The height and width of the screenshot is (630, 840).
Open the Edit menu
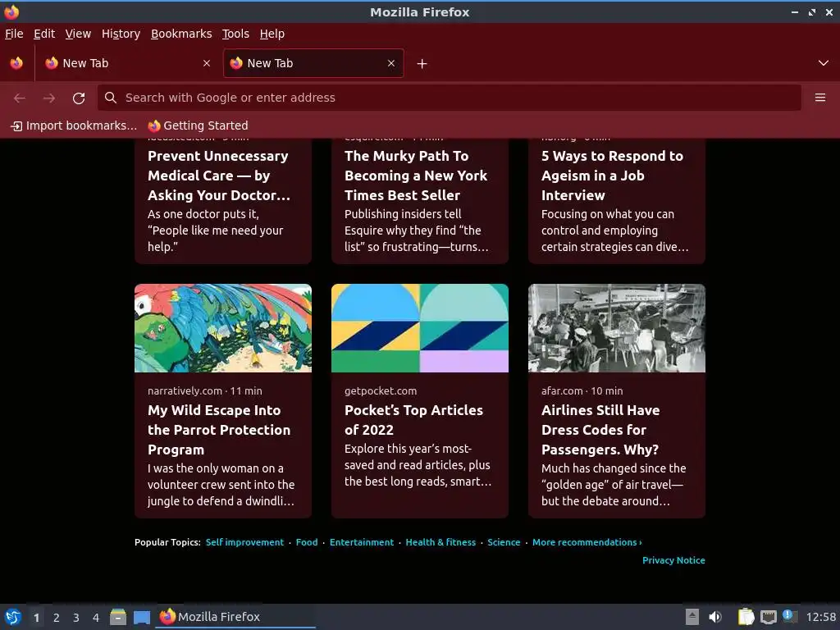coord(44,34)
